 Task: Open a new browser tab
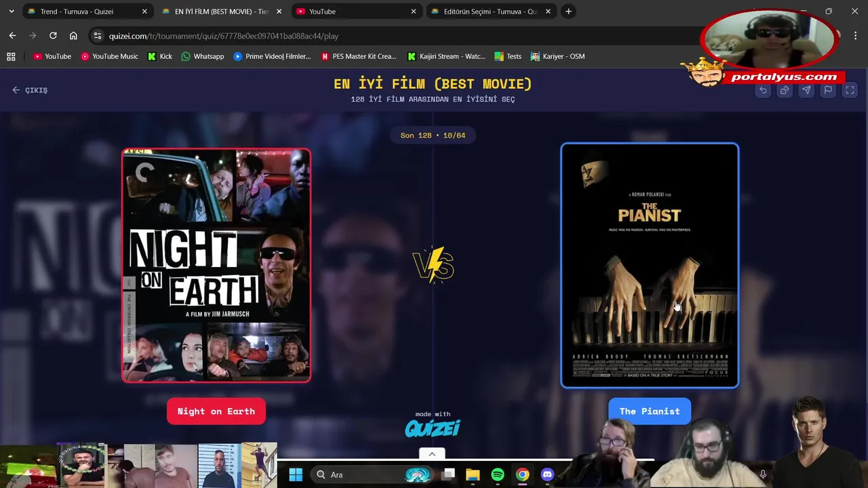pyautogui.click(x=569, y=12)
